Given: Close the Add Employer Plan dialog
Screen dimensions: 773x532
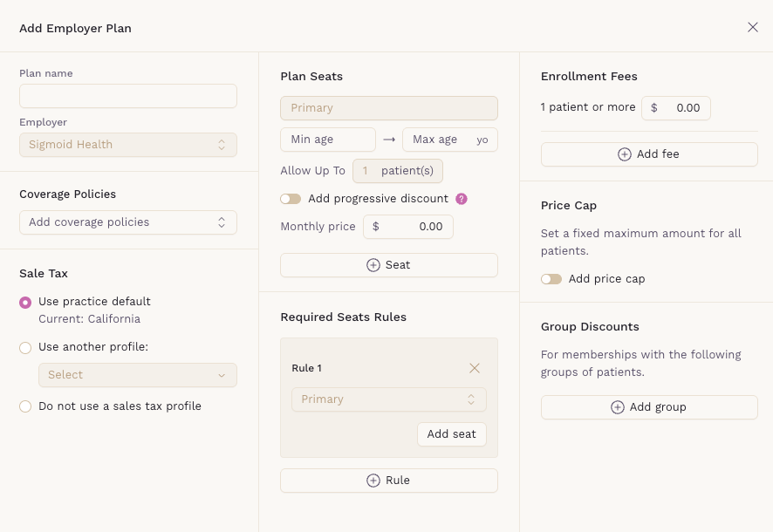Looking at the screenshot, I should [x=753, y=27].
